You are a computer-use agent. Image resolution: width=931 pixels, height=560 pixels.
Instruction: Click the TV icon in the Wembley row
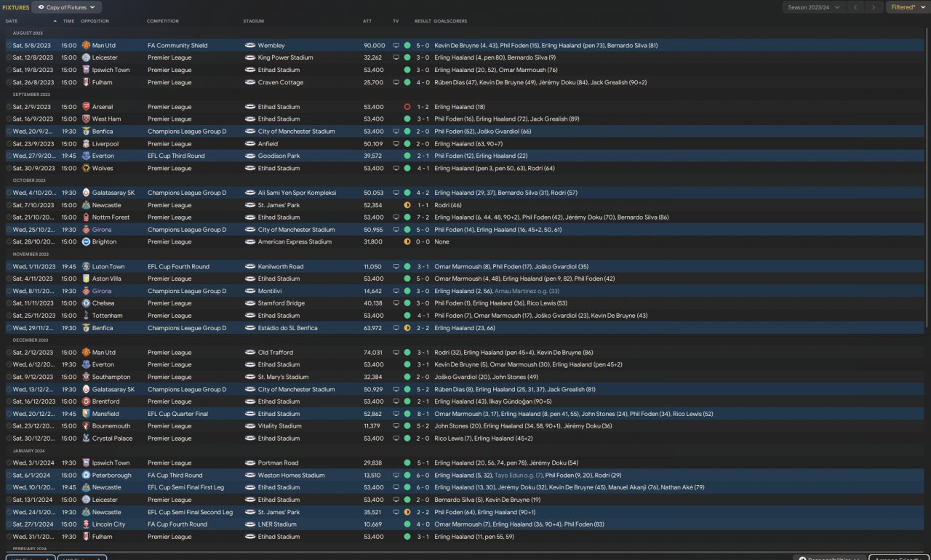pyautogui.click(x=396, y=46)
